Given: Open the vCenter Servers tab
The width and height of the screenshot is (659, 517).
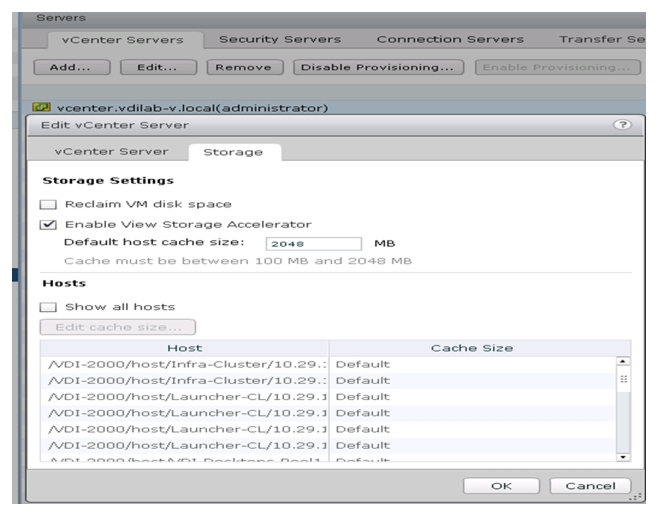Looking at the screenshot, I should (123, 40).
